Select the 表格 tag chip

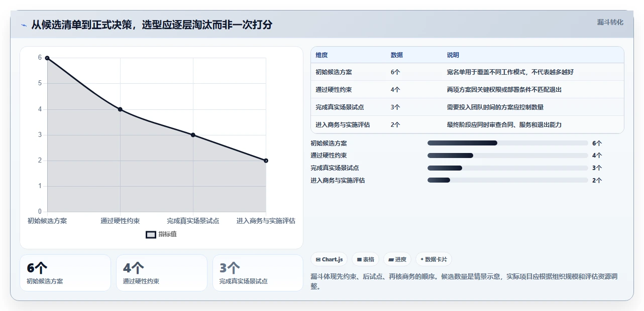point(365,259)
